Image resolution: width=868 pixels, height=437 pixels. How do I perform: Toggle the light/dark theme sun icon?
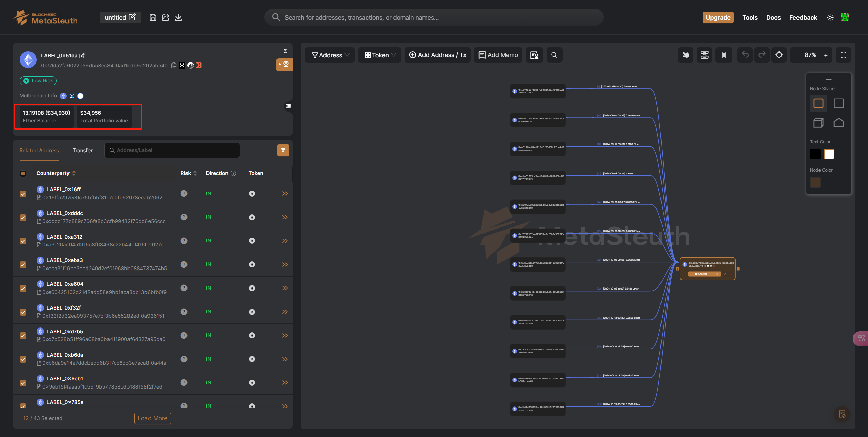point(830,18)
